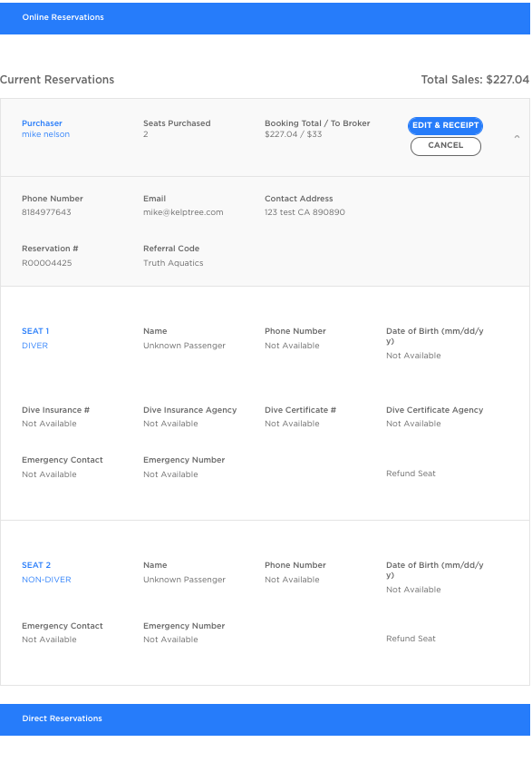Screen dimensions: 532x762
Task: Click the Dive Insurance # label
Action: 56,410
